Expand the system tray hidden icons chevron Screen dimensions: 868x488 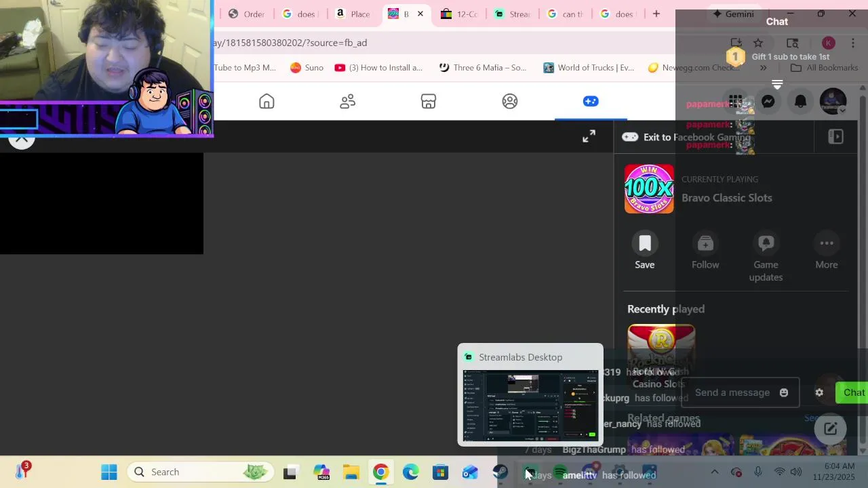[x=714, y=472]
